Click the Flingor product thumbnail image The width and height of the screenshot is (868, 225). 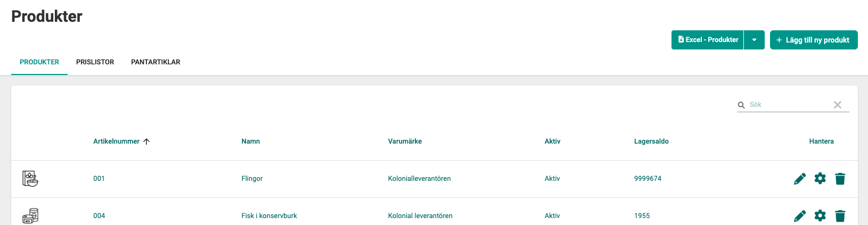pyautogui.click(x=30, y=179)
